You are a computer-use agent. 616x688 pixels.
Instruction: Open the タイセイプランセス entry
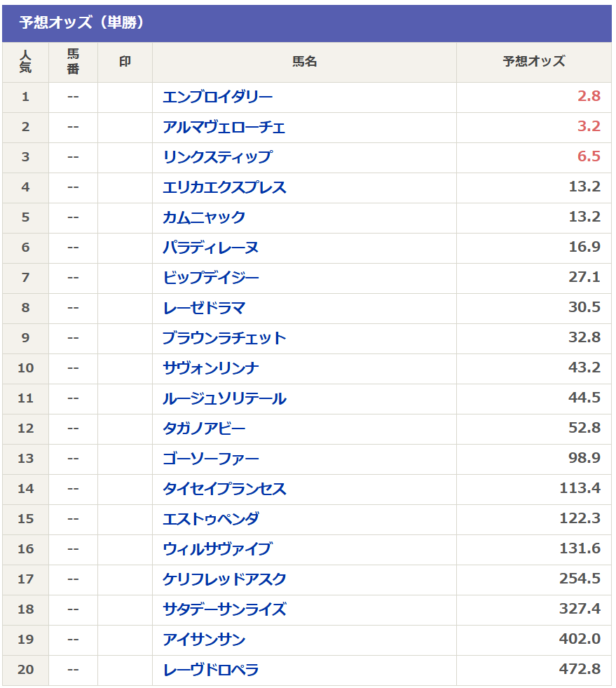224,489
